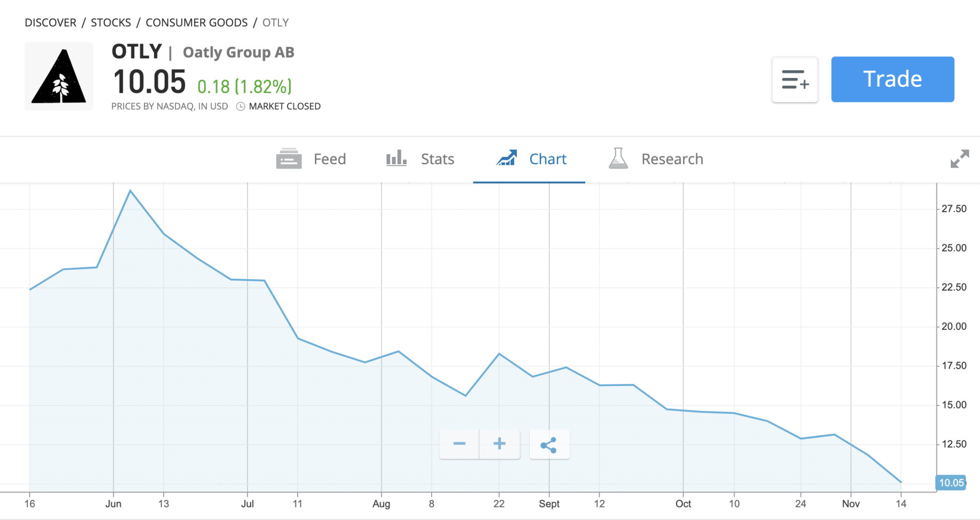
Task: Click the 14 date label
Action: 901,504
